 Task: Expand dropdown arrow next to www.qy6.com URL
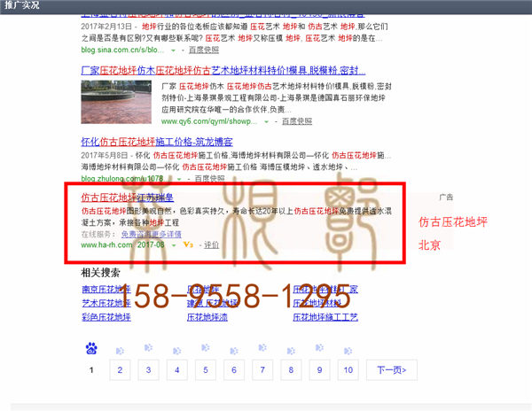(266, 121)
